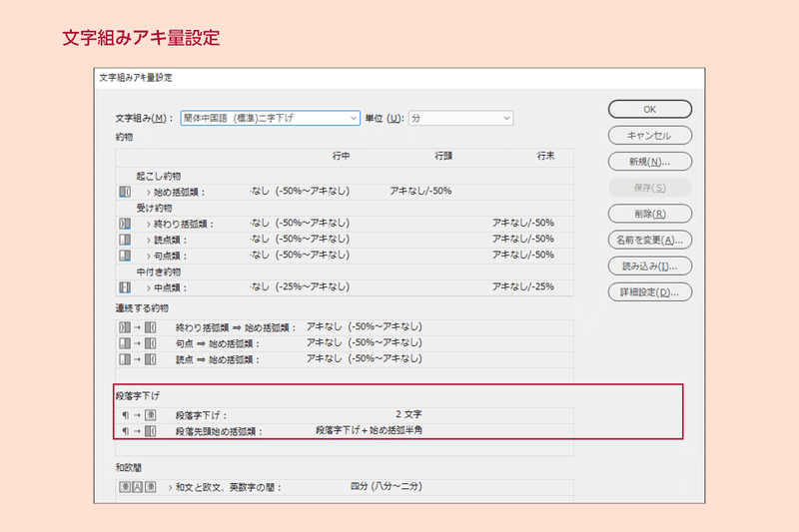Image resolution: width=799 pixels, height=532 pixels.
Task: Click the 終わり括弧類 row icon
Action: click(x=125, y=224)
